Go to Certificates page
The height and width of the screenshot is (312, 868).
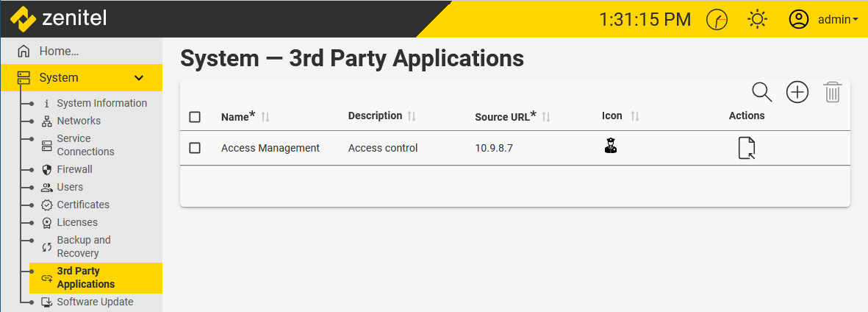tap(83, 205)
